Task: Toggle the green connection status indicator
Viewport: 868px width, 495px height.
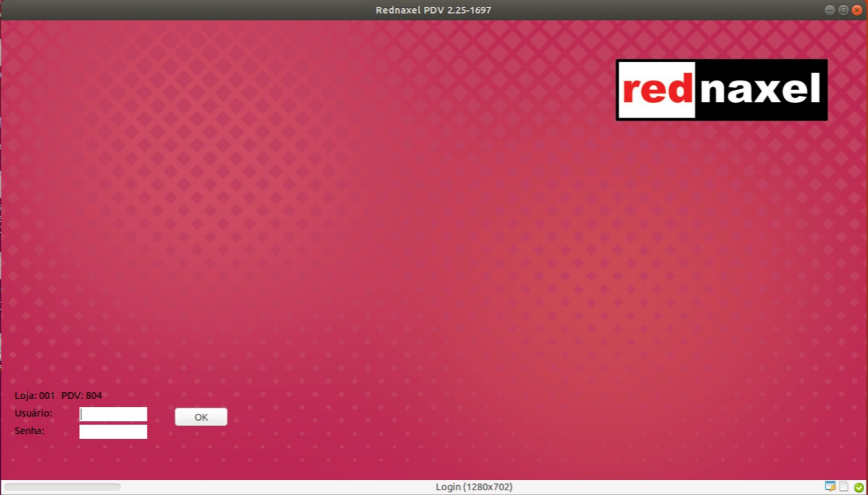Action: click(859, 487)
